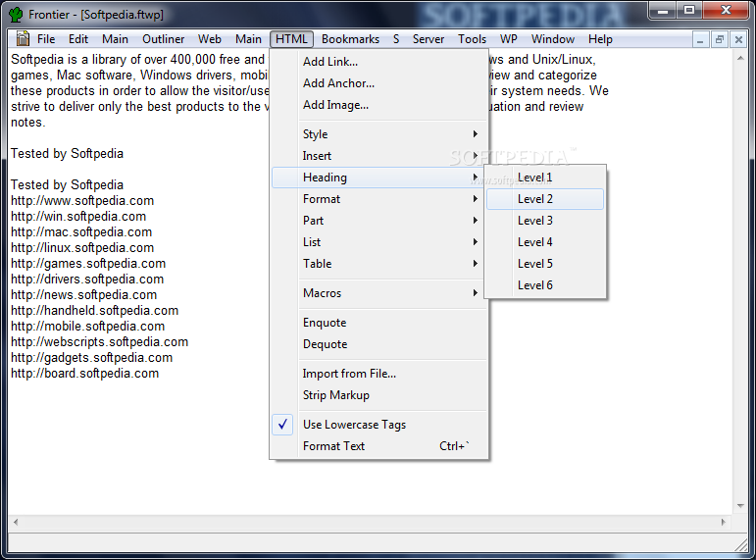The image size is (756, 560).
Task: Open the S menu
Action: tap(396, 39)
